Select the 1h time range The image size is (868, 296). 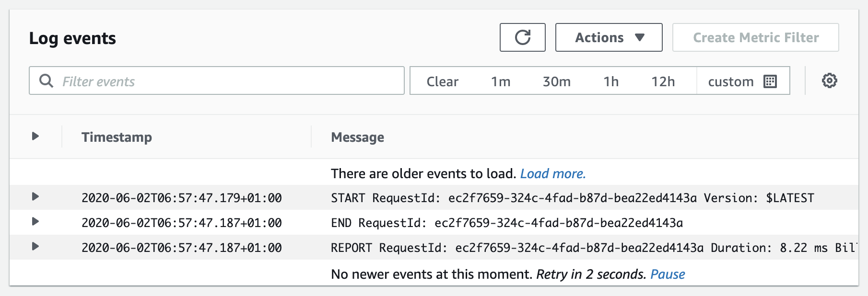[611, 81]
